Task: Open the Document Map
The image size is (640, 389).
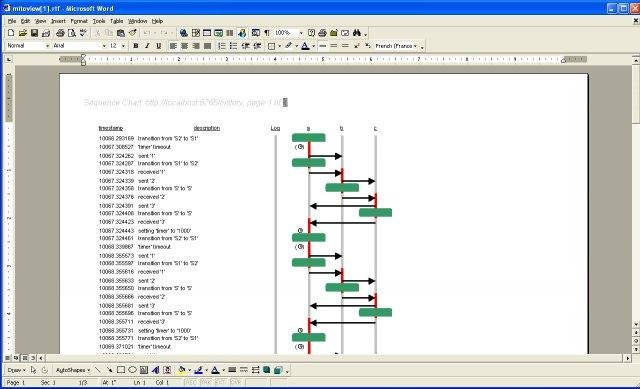Action: point(256,33)
